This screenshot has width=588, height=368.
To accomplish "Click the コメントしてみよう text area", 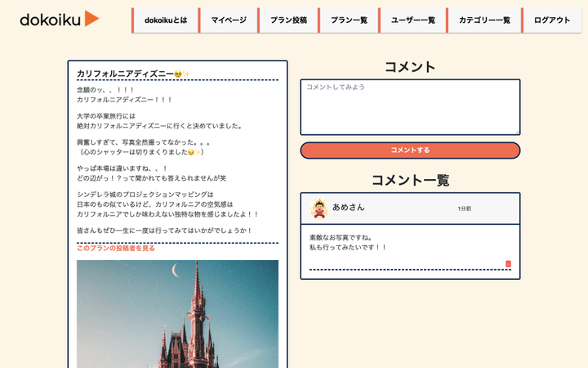I will click(410, 107).
